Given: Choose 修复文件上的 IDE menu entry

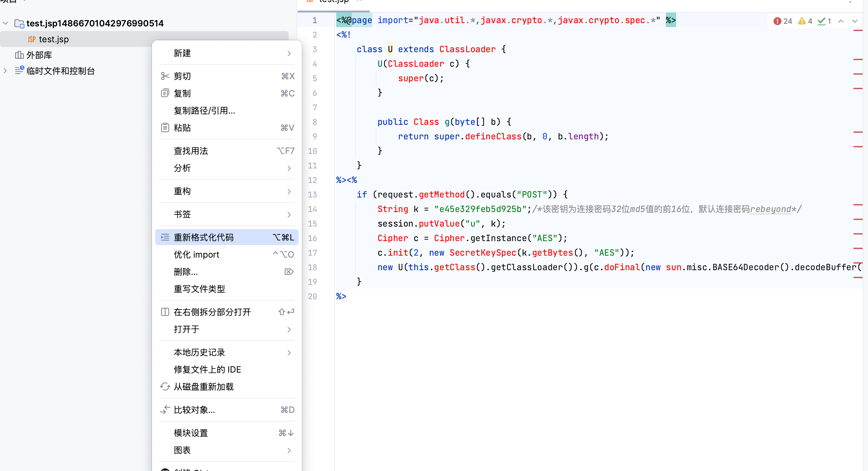Looking at the screenshot, I should [x=227, y=370].
